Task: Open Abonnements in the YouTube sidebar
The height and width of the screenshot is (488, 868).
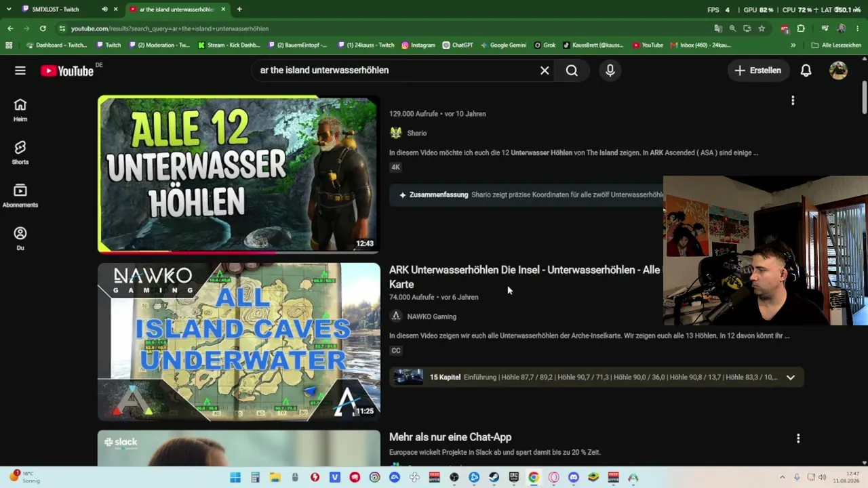Action: pos(20,195)
